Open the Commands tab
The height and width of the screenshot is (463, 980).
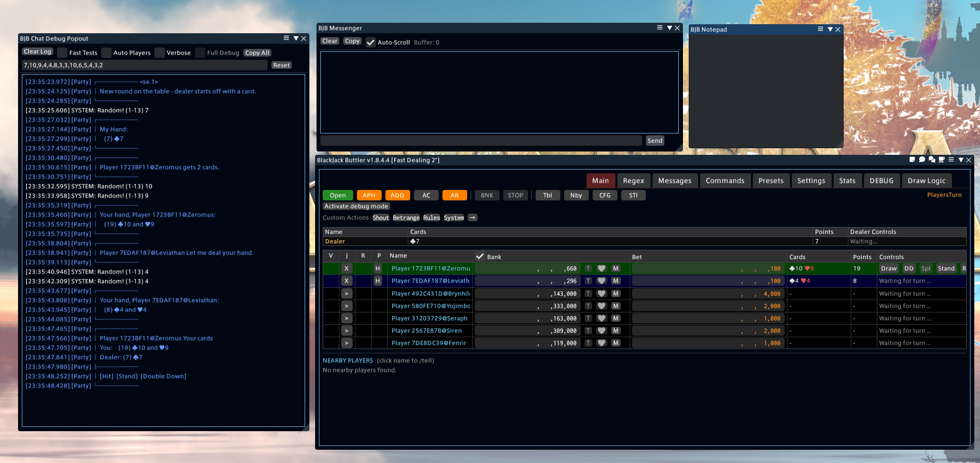pyautogui.click(x=725, y=180)
